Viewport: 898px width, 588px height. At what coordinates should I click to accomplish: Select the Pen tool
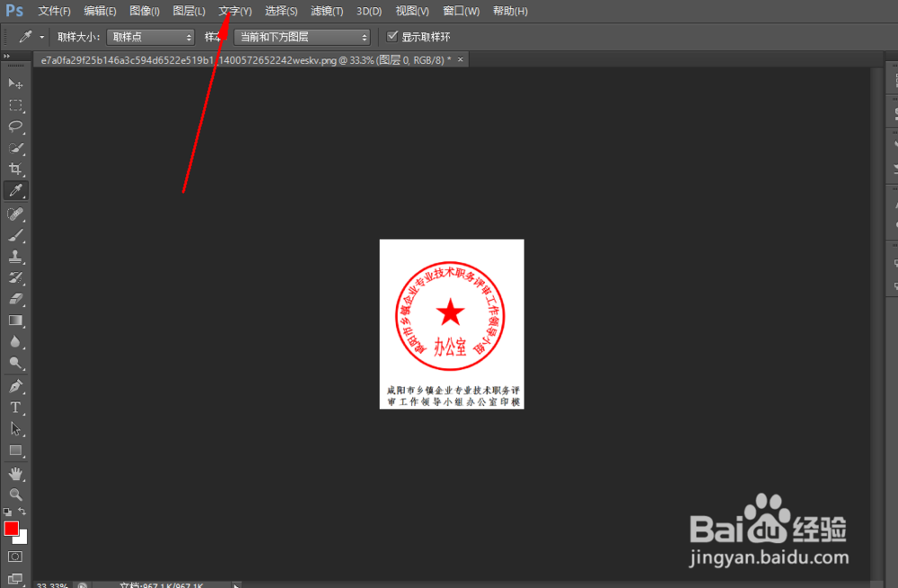tap(15, 387)
